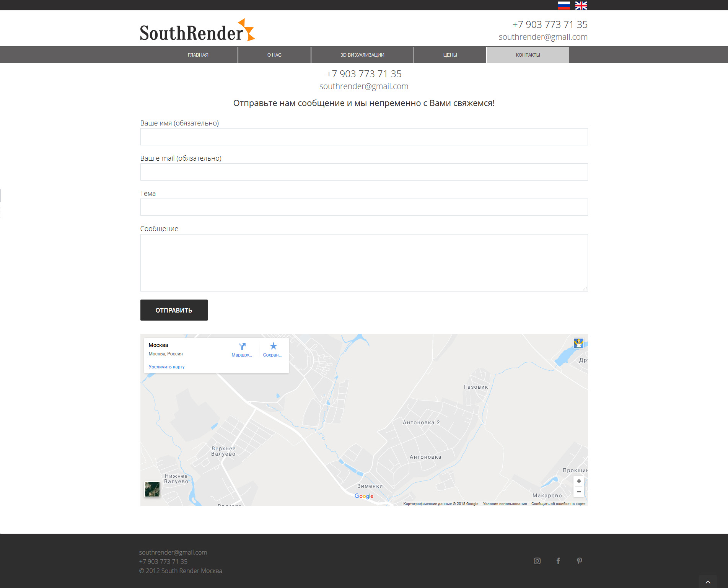Open the ГЛАВНАЯ menu item

coord(198,55)
